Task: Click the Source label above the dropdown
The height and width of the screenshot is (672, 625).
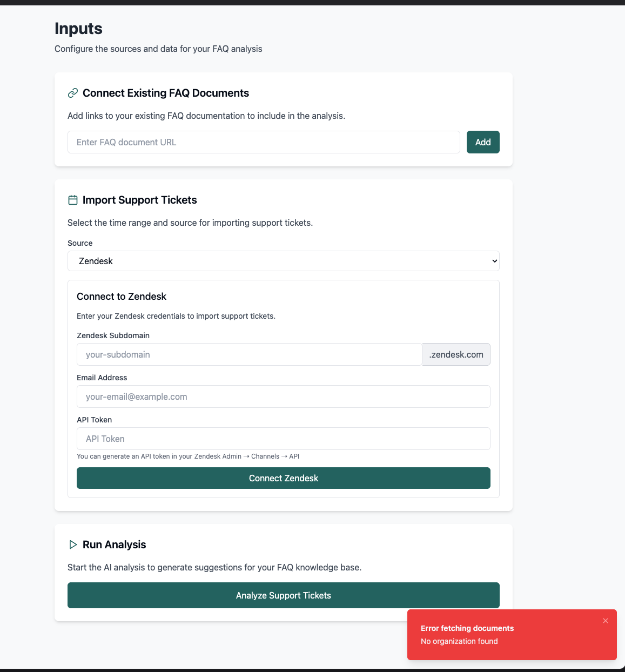Action: point(80,243)
